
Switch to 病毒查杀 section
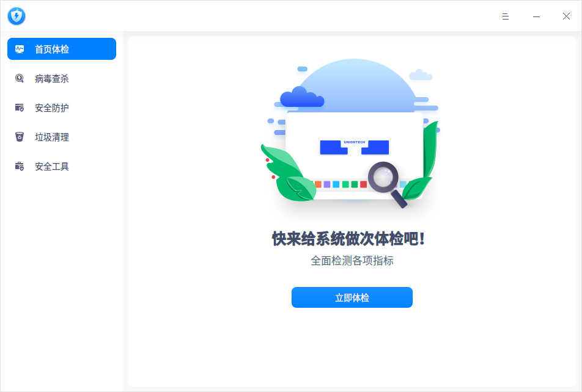[62, 78]
